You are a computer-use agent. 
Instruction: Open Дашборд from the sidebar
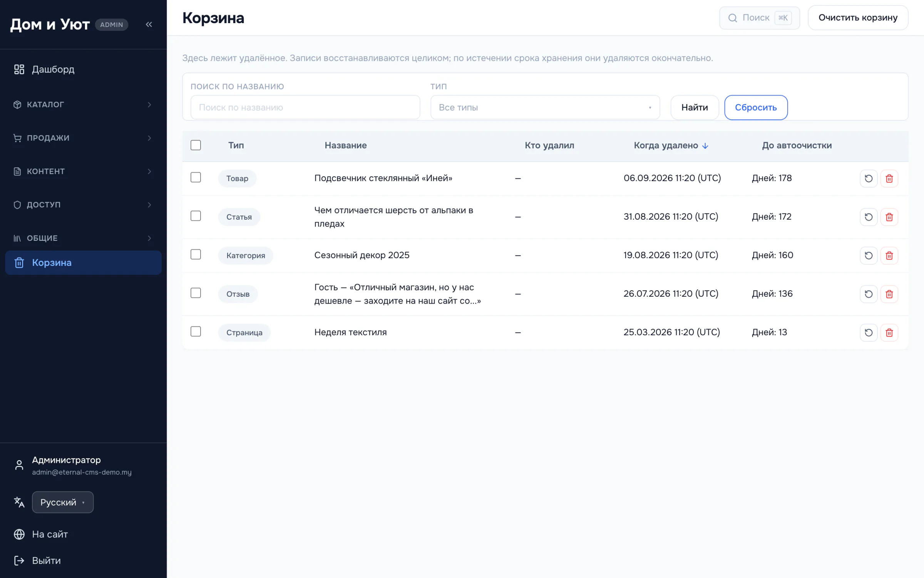[x=83, y=69]
